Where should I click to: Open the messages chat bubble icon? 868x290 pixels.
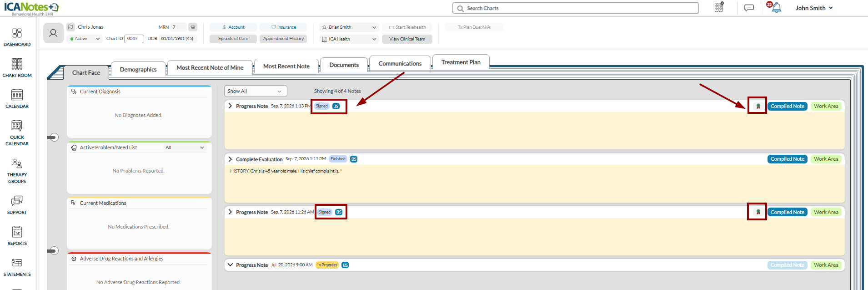point(749,8)
